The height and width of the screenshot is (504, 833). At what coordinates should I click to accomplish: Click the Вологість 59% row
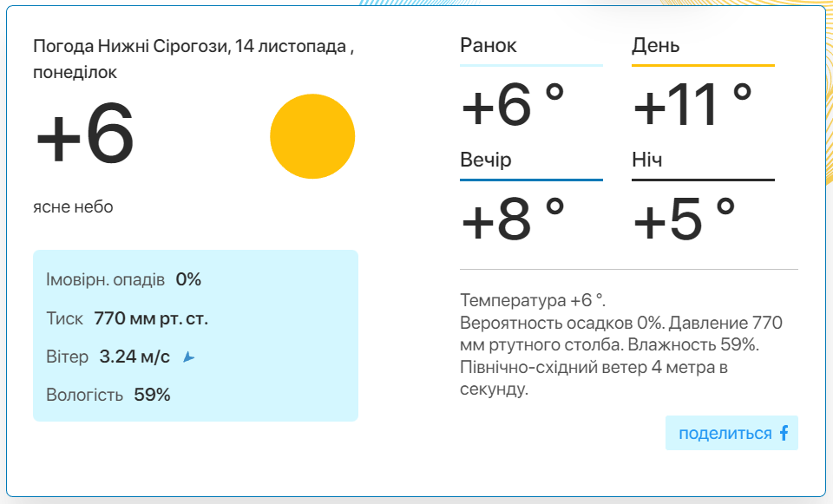click(108, 395)
